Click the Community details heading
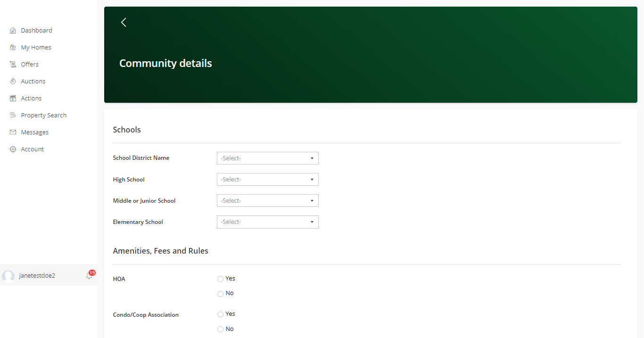This screenshot has width=644, height=338. 165,63
